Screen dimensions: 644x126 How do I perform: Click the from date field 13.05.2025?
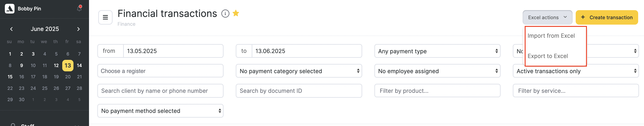tap(173, 51)
